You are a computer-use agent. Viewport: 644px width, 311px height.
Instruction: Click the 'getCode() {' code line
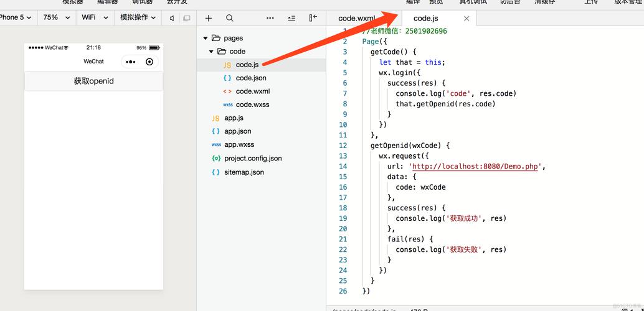394,52
